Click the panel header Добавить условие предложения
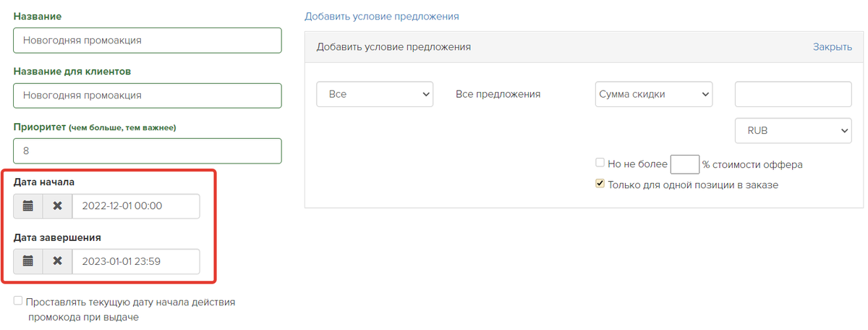Viewport: 868px width, 330px height. tap(394, 47)
